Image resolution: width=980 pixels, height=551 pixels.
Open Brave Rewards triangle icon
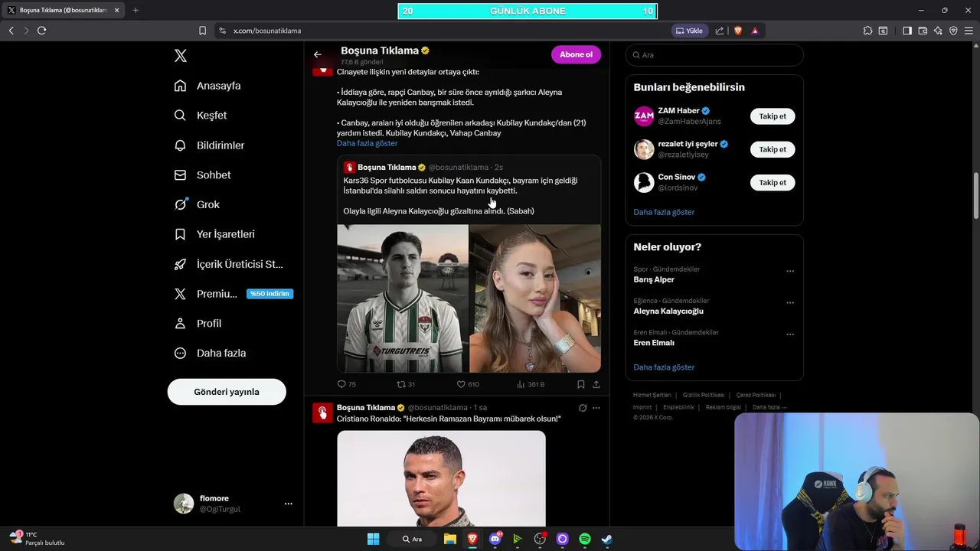click(755, 31)
